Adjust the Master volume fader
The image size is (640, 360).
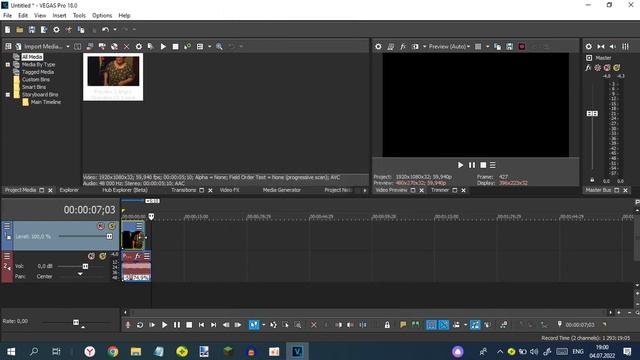click(x=592, y=113)
